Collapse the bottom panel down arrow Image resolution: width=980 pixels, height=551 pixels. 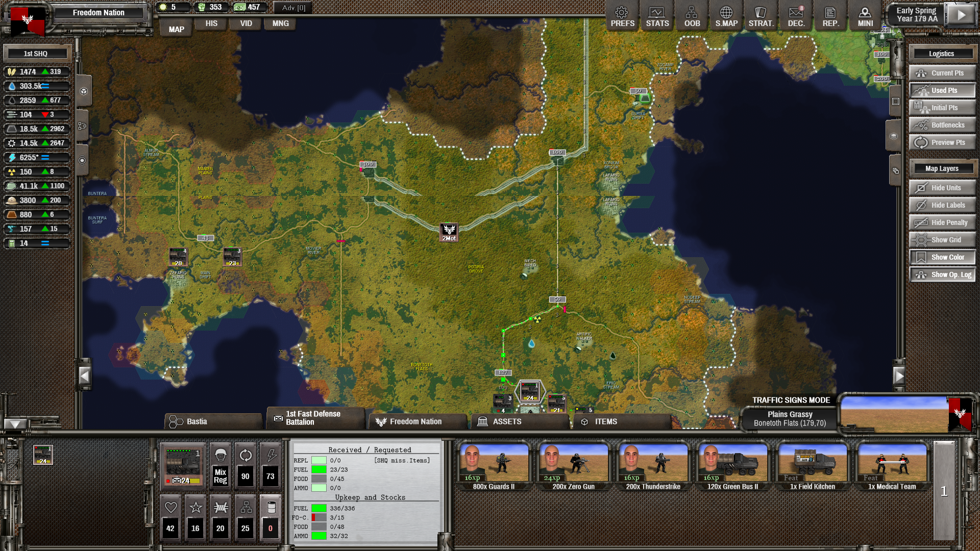click(x=15, y=424)
